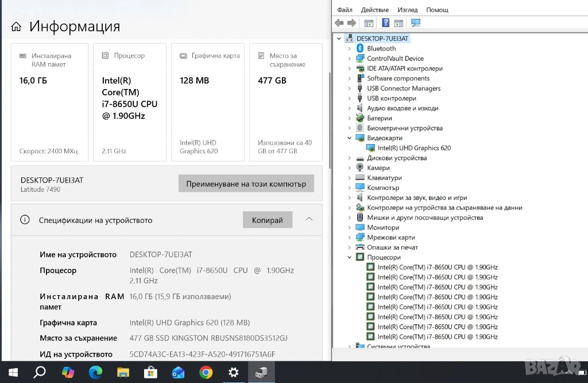
Task: Click the Help icon in Device Manager toolbar
Action: 385,23
